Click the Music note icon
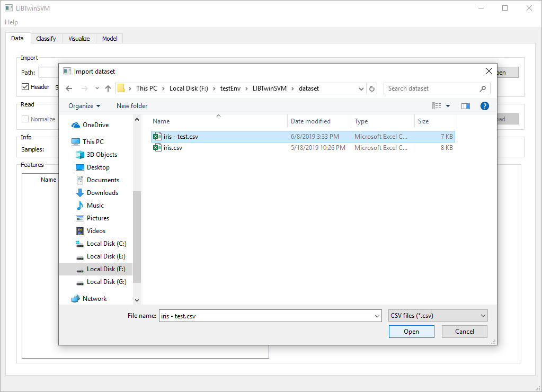Viewport: 542px width, 392px height. tap(80, 206)
